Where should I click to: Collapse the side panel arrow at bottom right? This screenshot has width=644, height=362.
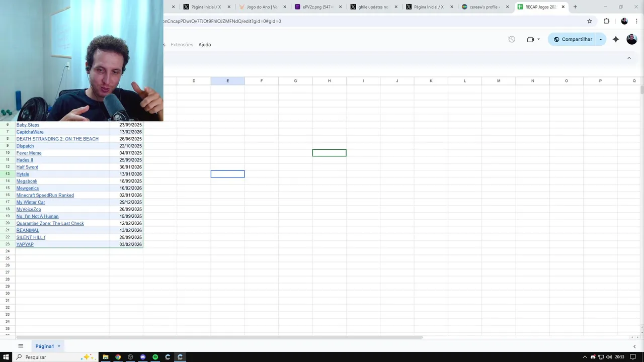pyautogui.click(x=634, y=346)
